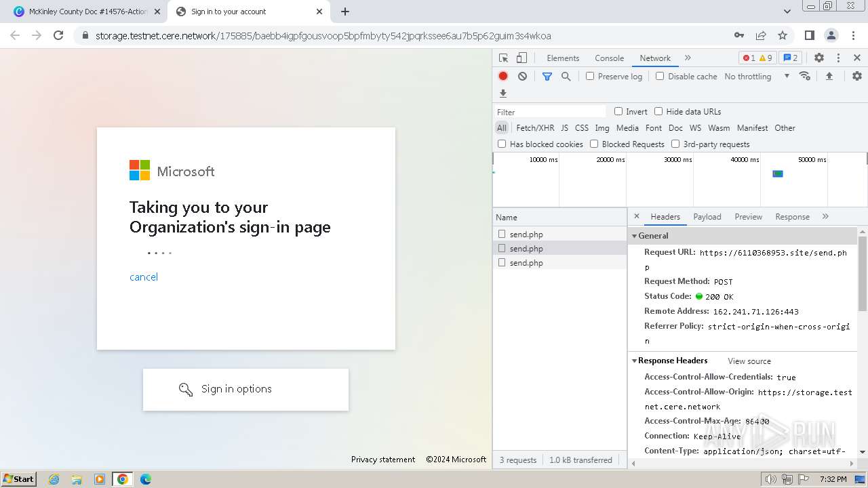Open DevTools main settings gear icon

[819, 58]
